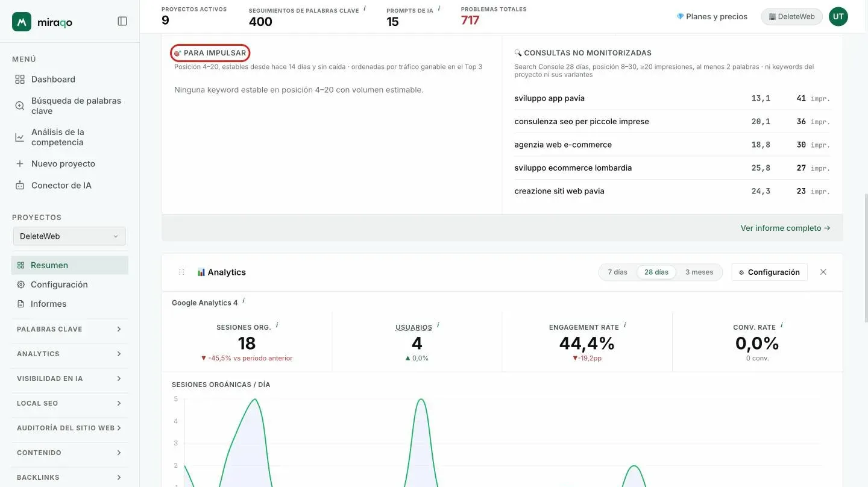Click query 'consulenza seo per piccole imprese'
Viewport: 868px width, 487px height.
(x=582, y=121)
